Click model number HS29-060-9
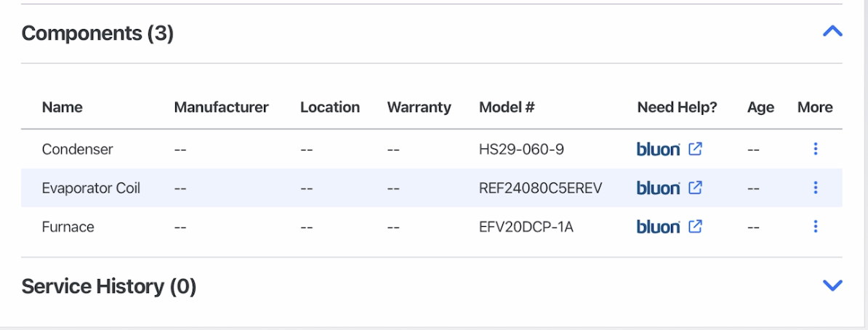868x330 pixels. point(521,149)
